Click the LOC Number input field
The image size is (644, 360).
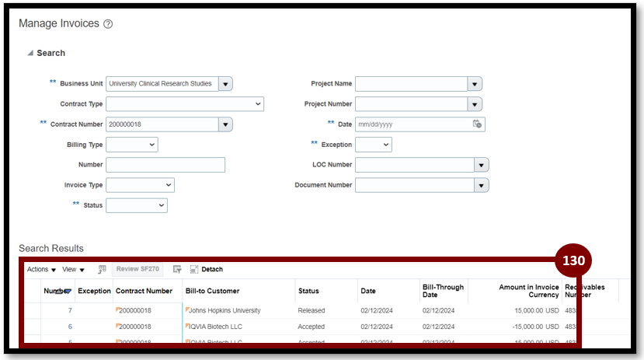pyautogui.click(x=415, y=165)
